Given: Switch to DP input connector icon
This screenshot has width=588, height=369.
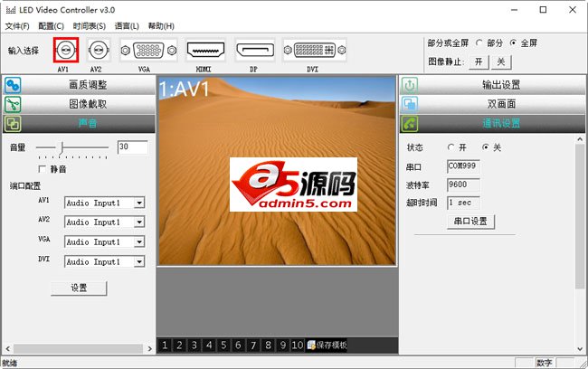Looking at the screenshot, I should 255,50.
